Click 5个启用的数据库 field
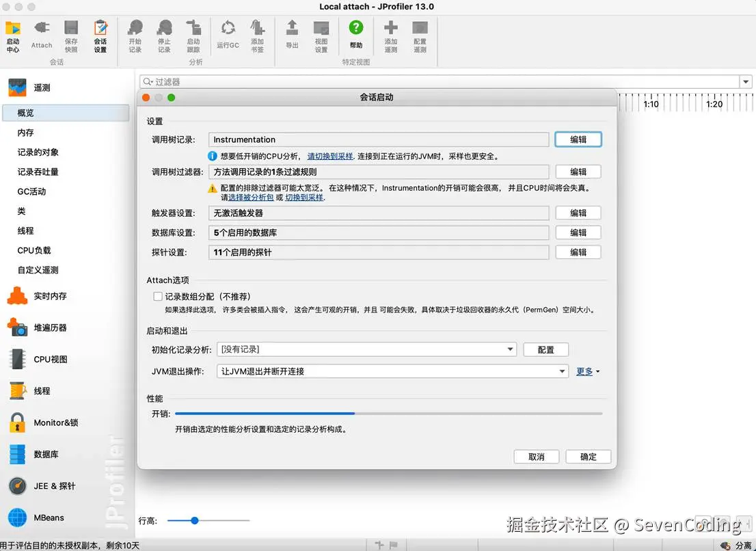756x551 pixels. coord(379,232)
